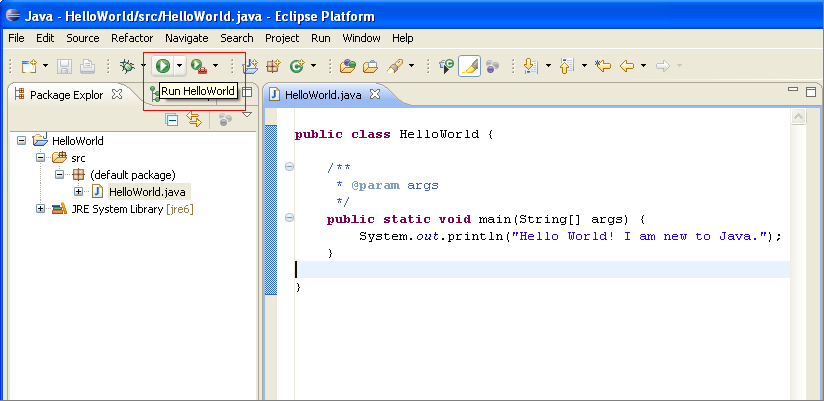This screenshot has height=401, width=824.
Task: Open the Edit menu
Action: click(x=45, y=38)
